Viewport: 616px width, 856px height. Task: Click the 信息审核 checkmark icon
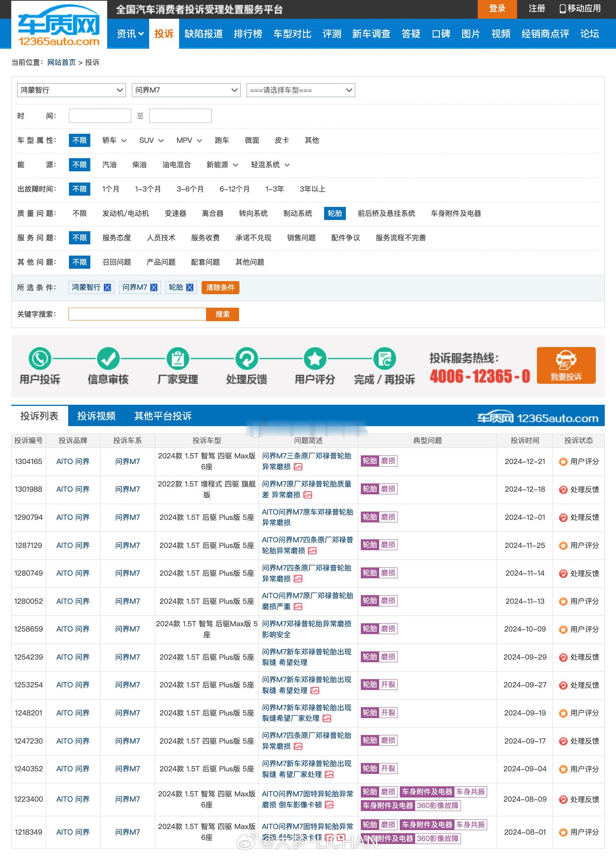[x=108, y=358]
